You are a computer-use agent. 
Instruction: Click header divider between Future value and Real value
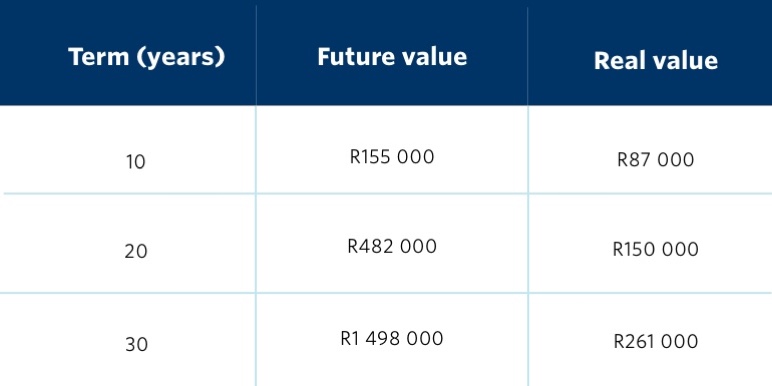tap(528, 53)
